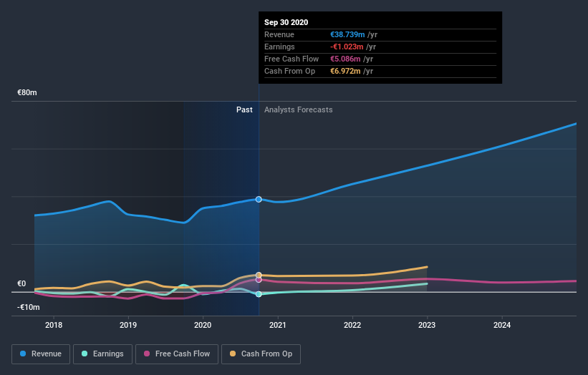The image size is (588, 375).
Task: Click the Cash From Op orange data point marker
Action: coord(259,275)
